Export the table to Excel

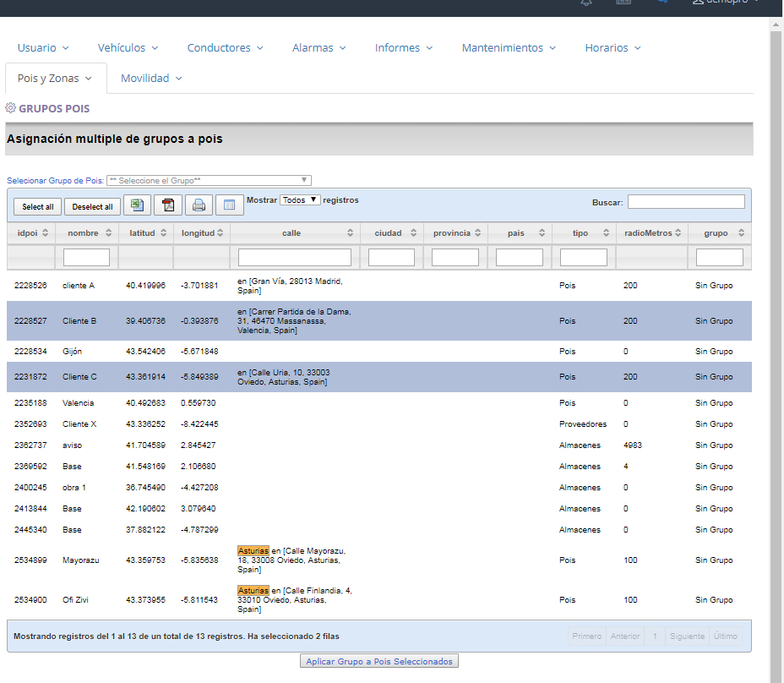(138, 205)
